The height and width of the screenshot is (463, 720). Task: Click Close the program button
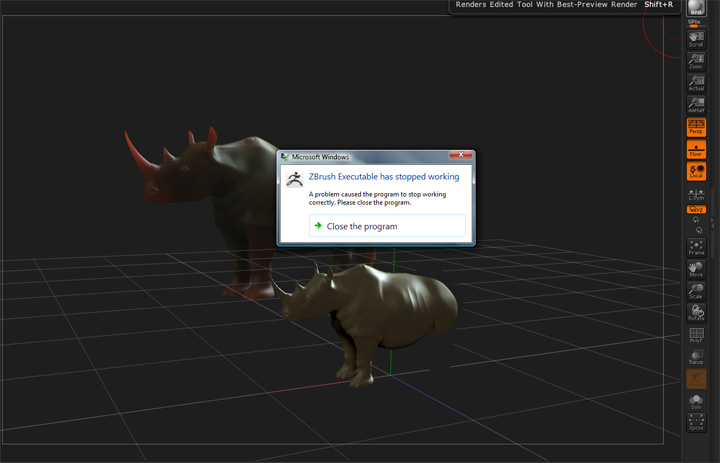coord(387,226)
